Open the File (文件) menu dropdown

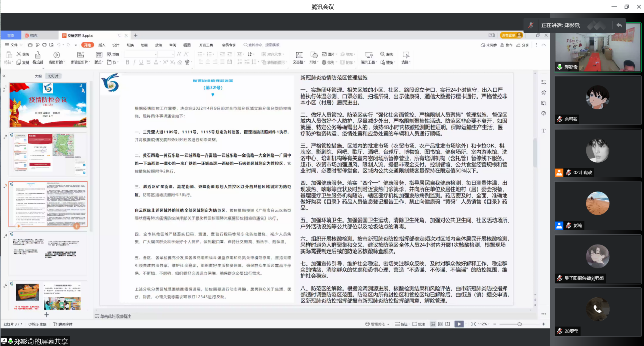(x=13, y=45)
